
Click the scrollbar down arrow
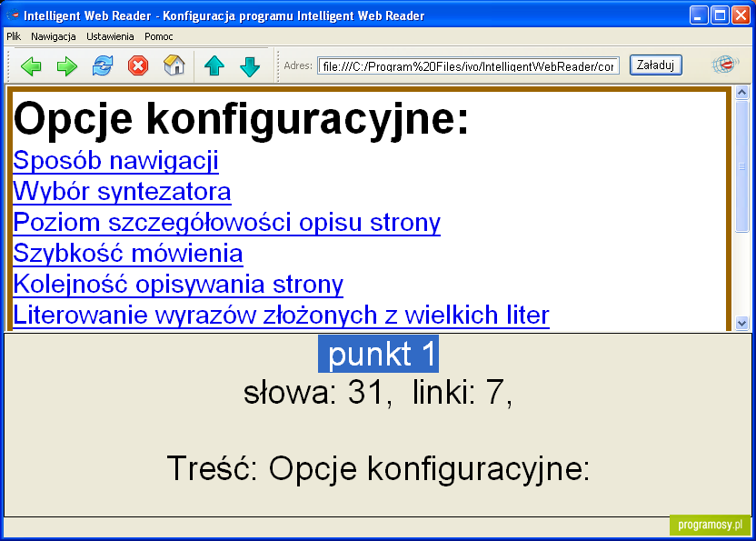[742, 324]
